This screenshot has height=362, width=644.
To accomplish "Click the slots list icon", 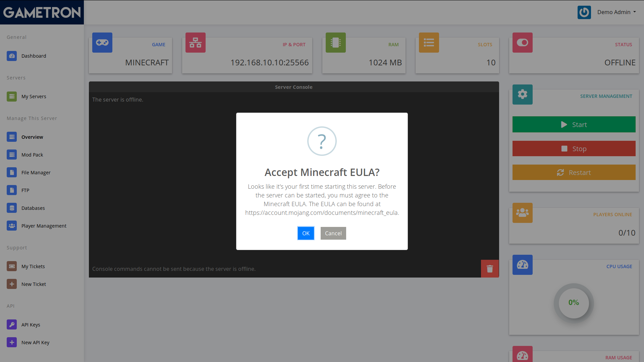I will (429, 43).
